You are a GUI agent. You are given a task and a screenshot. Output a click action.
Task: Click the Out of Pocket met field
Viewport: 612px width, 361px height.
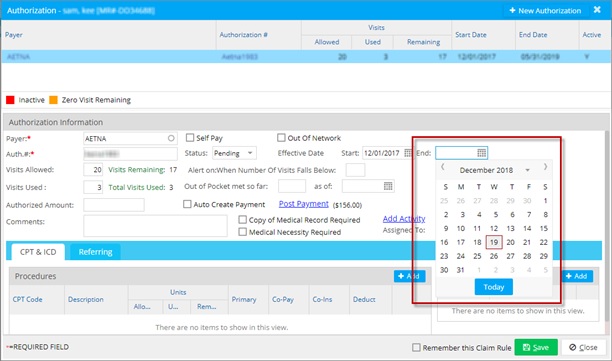pyautogui.click(x=292, y=186)
